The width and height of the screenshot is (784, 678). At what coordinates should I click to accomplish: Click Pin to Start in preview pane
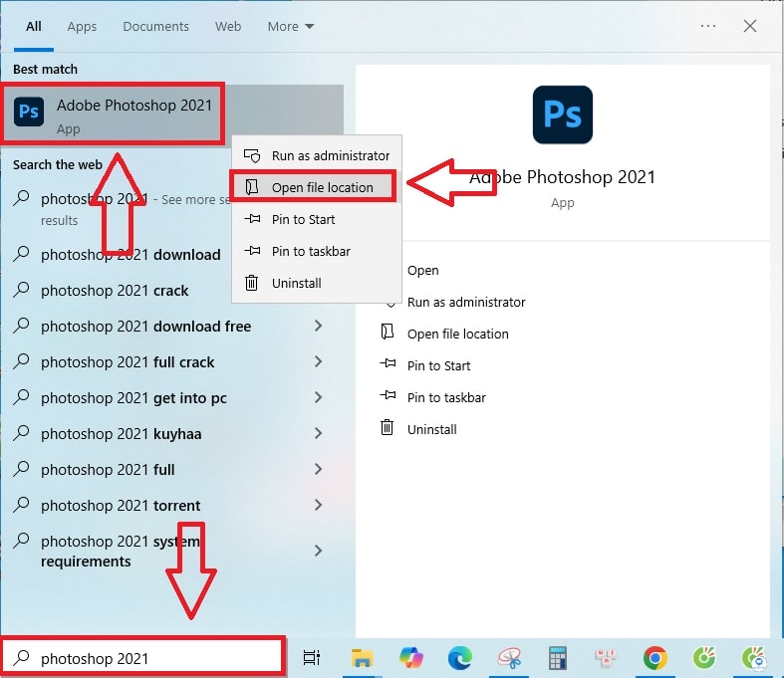pos(439,366)
